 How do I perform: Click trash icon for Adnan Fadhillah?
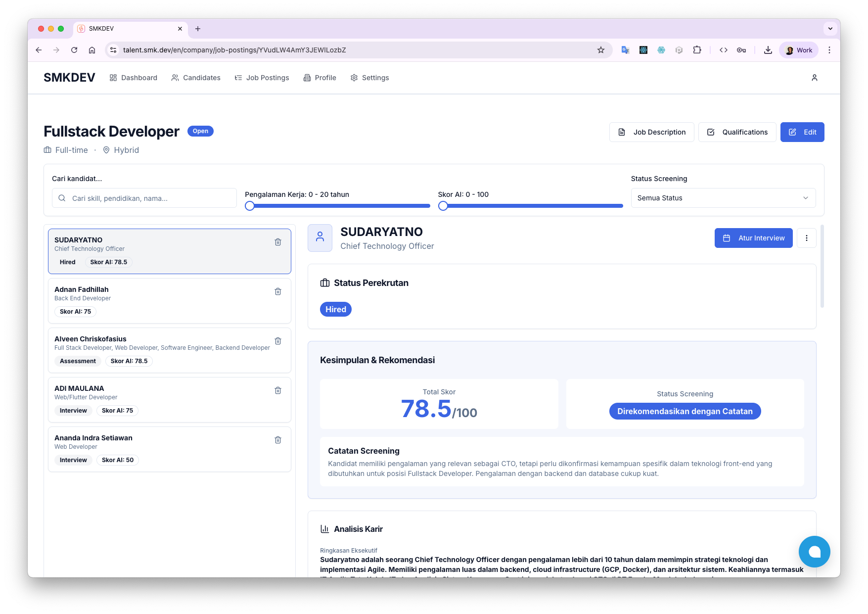[278, 291]
